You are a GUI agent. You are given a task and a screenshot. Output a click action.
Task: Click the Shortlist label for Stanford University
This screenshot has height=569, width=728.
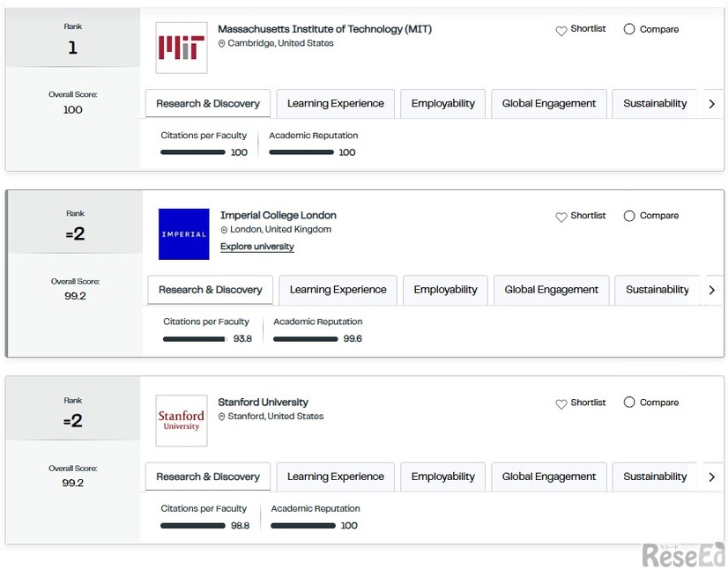(588, 403)
